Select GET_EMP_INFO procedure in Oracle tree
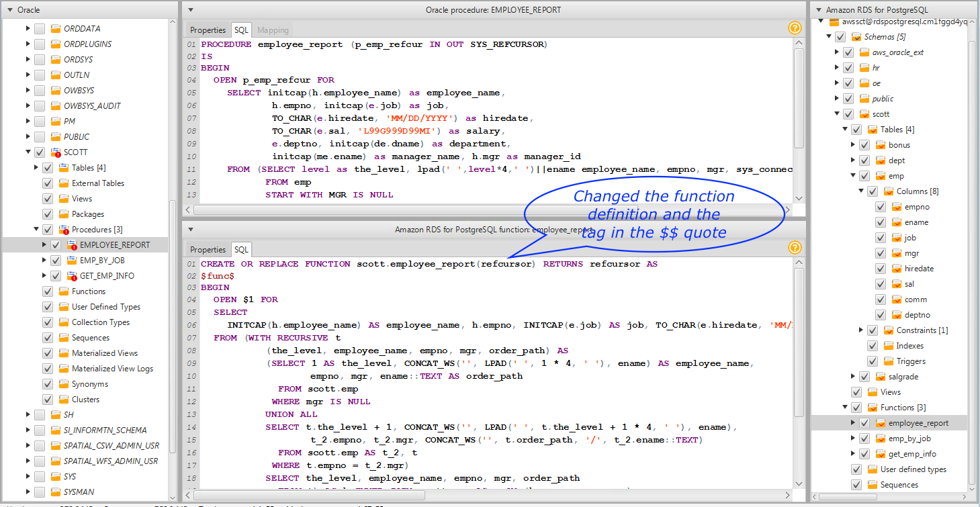Image resolution: width=980 pixels, height=507 pixels. coord(107,276)
